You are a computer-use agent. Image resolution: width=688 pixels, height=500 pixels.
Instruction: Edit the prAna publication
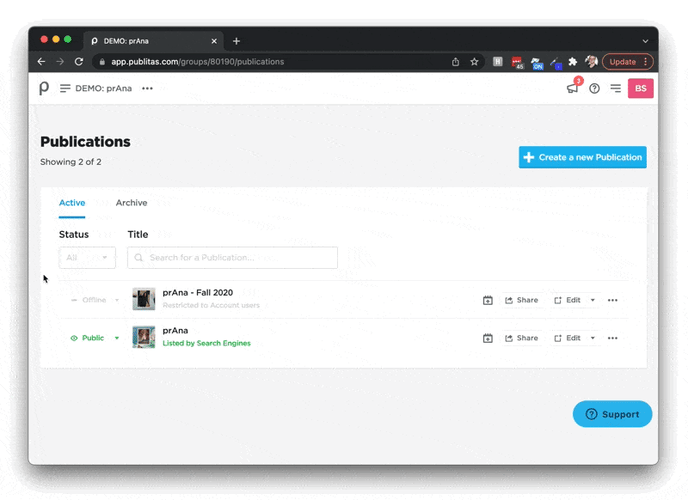click(x=567, y=338)
